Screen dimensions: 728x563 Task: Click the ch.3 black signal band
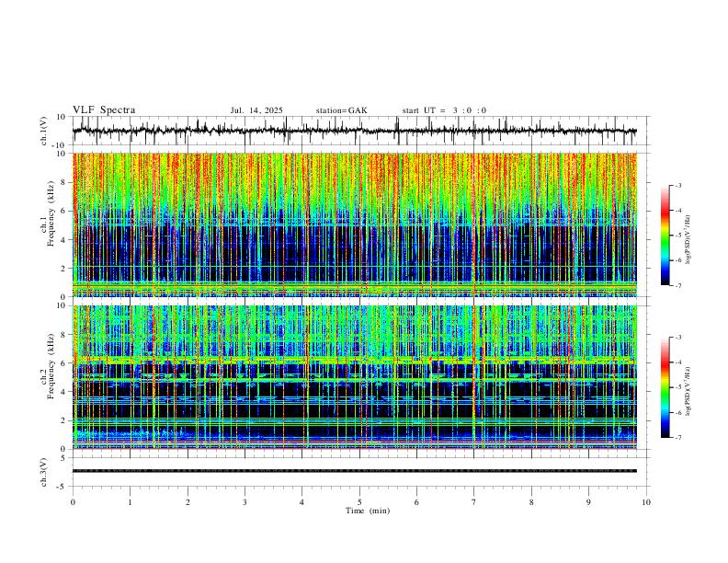(354, 471)
